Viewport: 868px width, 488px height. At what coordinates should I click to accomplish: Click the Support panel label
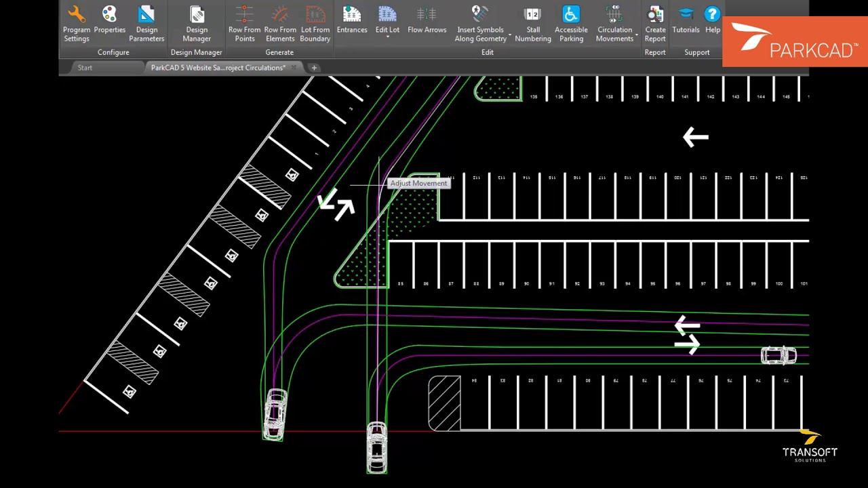pyautogui.click(x=696, y=52)
